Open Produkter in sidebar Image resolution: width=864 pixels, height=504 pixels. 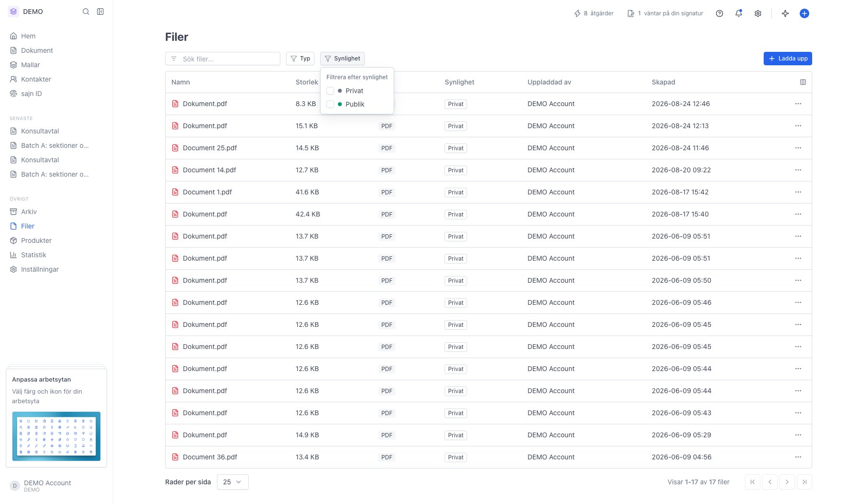click(x=36, y=240)
